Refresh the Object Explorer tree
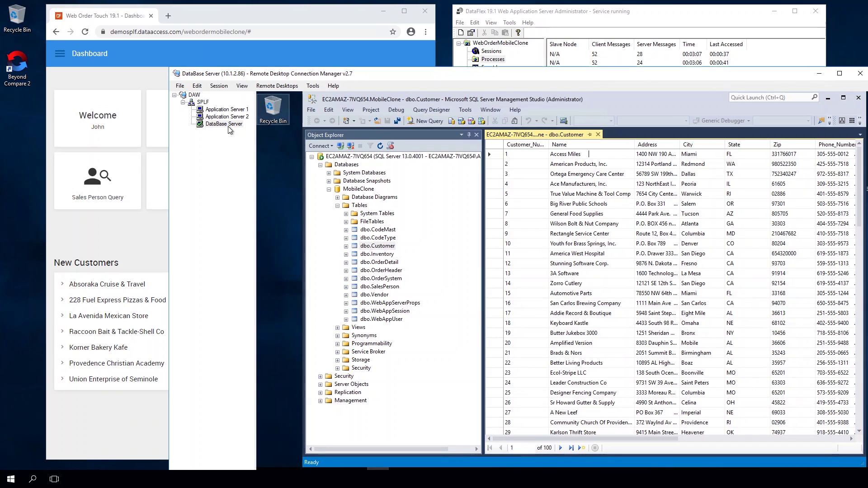Screen dimensions: 868x488 point(380,145)
